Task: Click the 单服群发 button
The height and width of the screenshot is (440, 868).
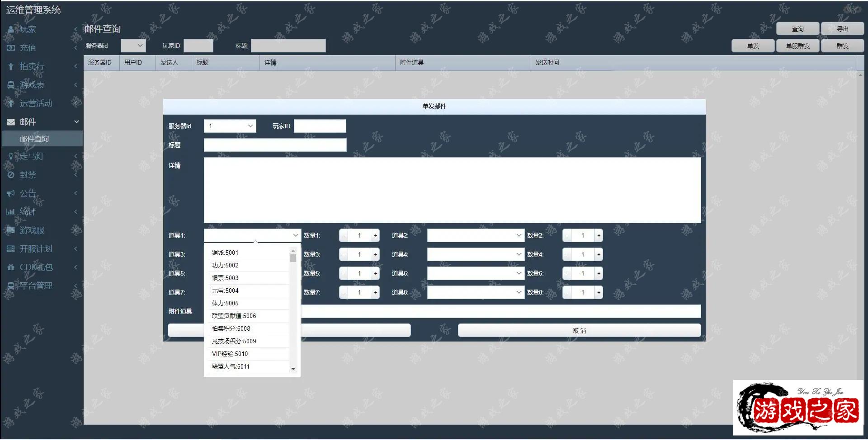Action: click(797, 46)
